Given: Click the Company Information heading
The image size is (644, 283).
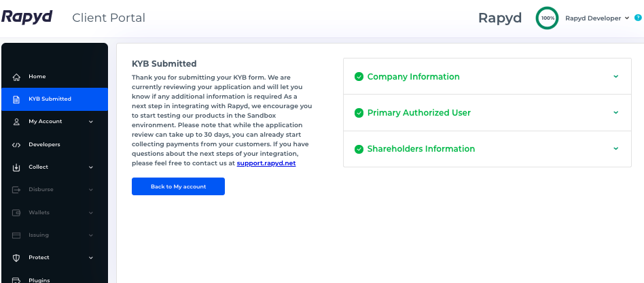Looking at the screenshot, I should point(413,77).
